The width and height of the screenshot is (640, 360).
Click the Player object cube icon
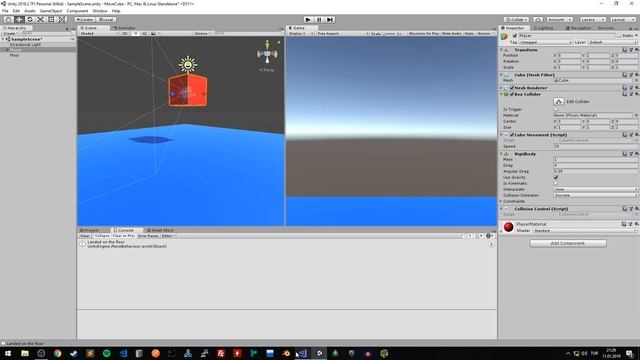504,37
